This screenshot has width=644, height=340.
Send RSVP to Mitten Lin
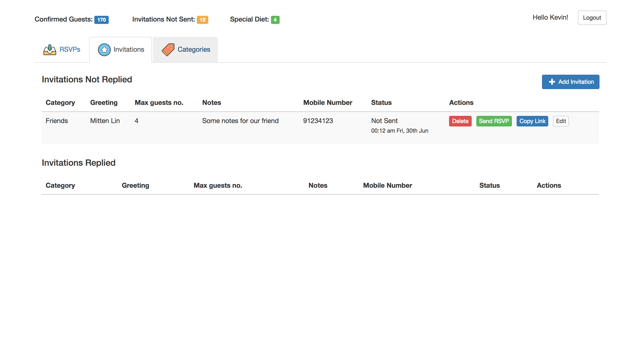tap(494, 121)
